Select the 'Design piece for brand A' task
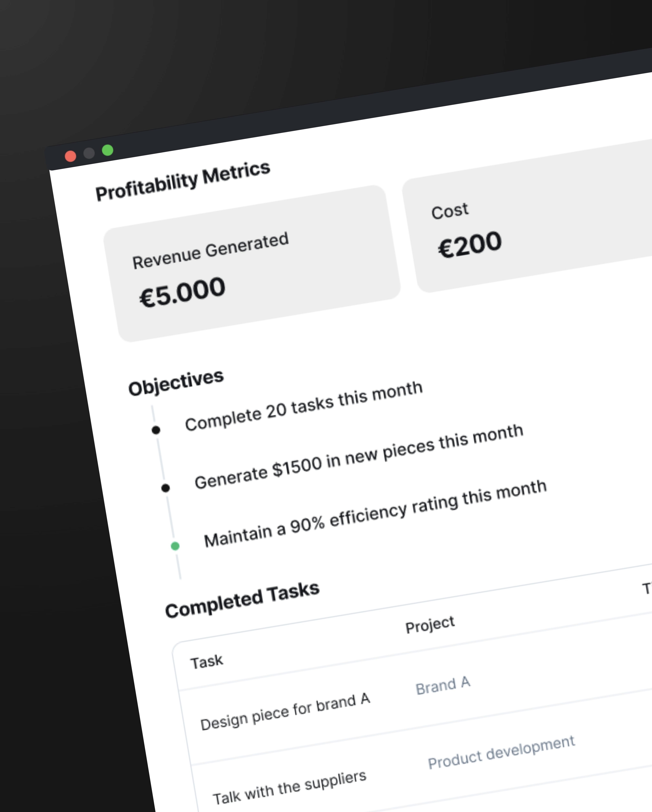The image size is (652, 812). coord(285,712)
